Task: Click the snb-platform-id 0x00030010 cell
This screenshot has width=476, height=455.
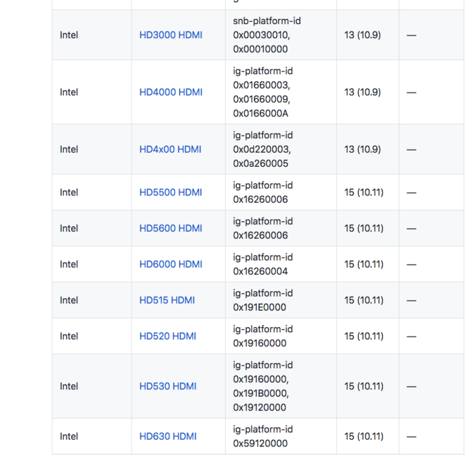Action: 267,35
